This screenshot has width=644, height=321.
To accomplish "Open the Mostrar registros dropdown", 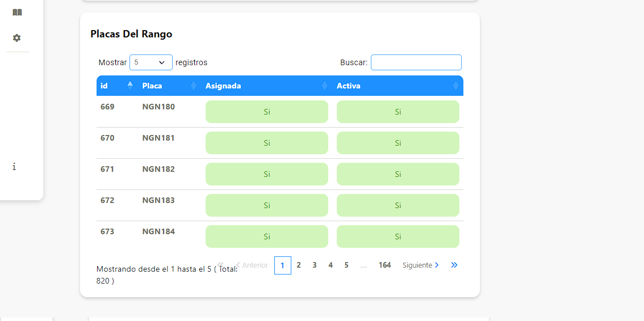I will click(x=150, y=62).
